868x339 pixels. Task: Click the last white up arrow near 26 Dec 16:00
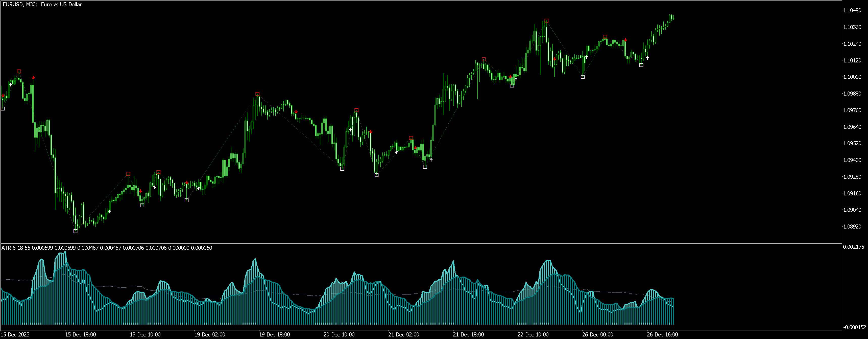647,58
